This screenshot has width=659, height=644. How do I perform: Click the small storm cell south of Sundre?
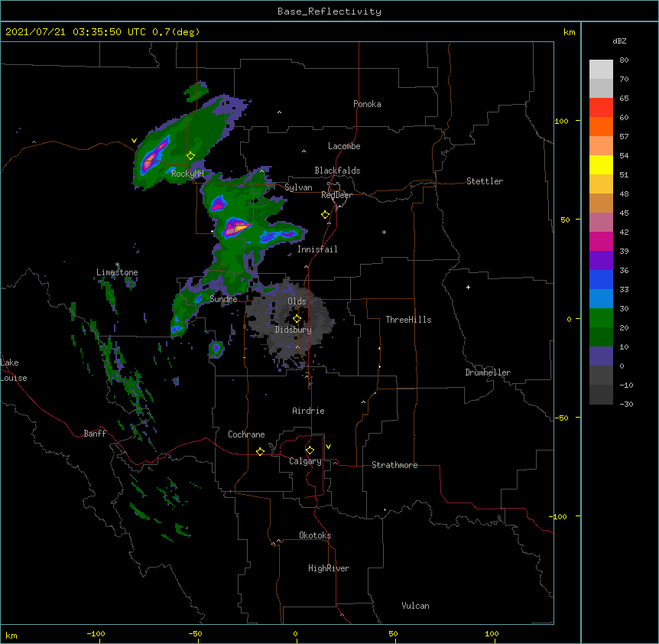[216, 349]
